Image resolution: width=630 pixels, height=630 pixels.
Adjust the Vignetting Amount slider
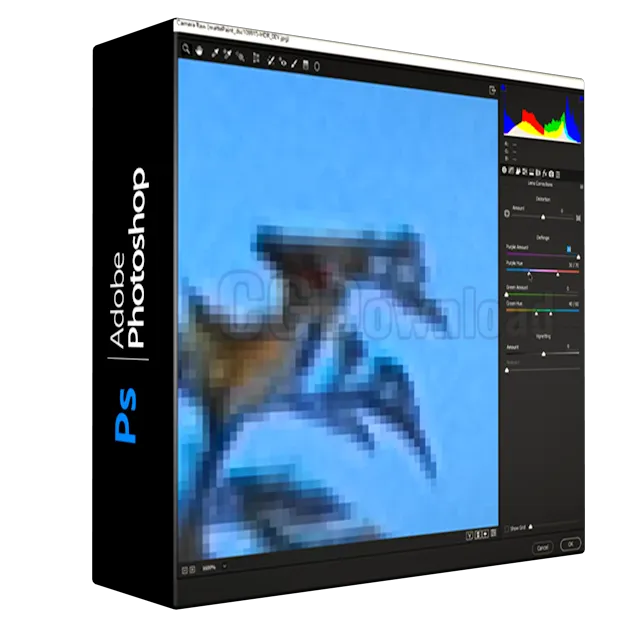point(544,354)
